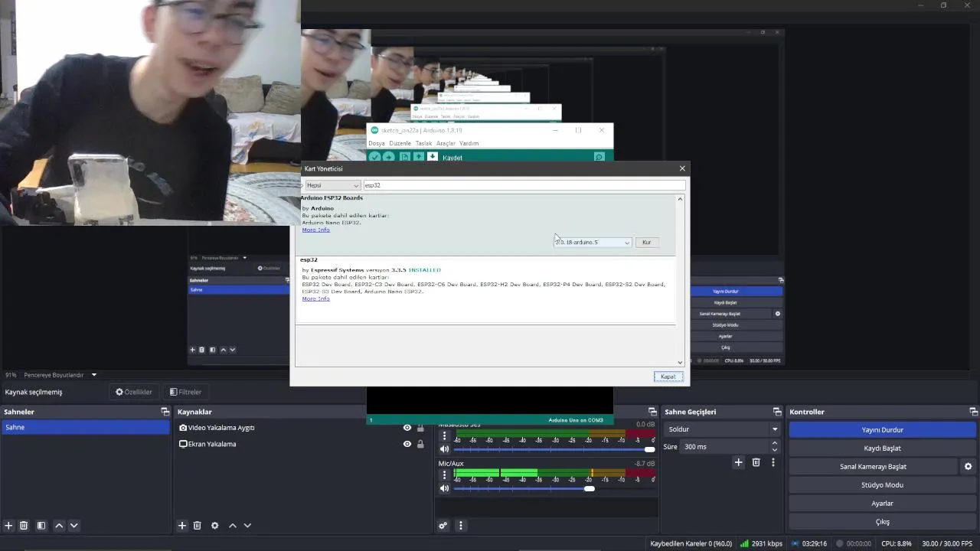Remove source with Kaynaklar trash icon
The width and height of the screenshot is (980, 551).
coord(197,526)
